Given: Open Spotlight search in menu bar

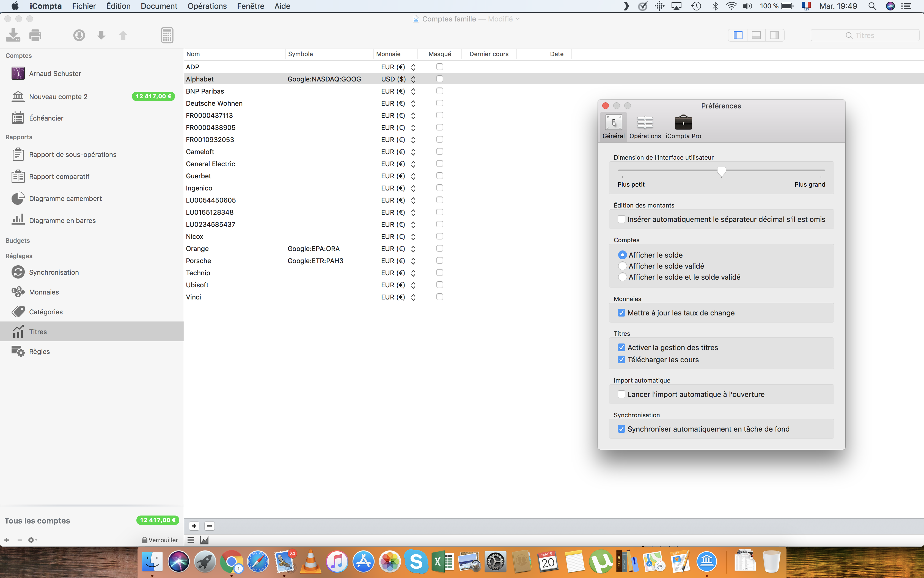Looking at the screenshot, I should pyautogui.click(x=872, y=6).
